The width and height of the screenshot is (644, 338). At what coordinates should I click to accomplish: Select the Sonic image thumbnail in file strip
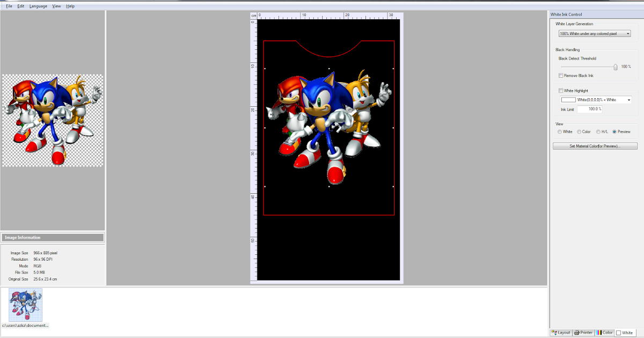[x=25, y=305]
